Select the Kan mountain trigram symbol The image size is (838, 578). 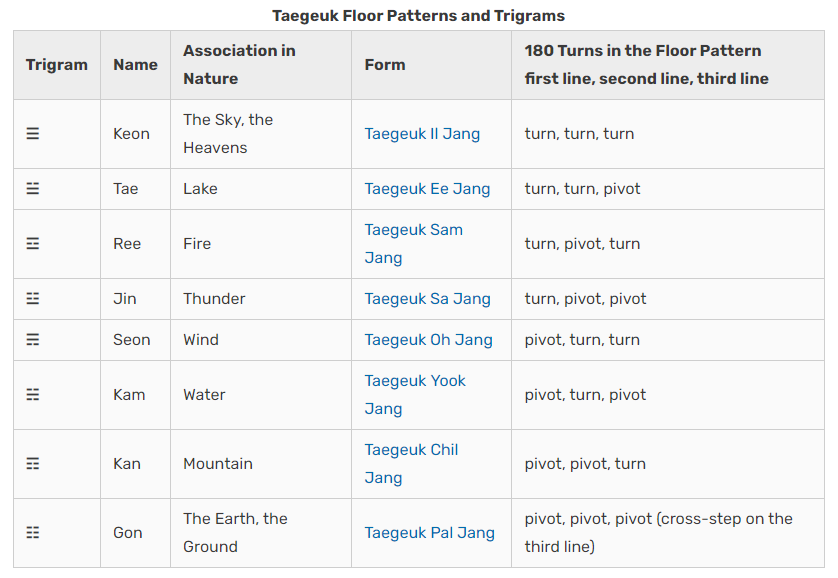pos(33,464)
